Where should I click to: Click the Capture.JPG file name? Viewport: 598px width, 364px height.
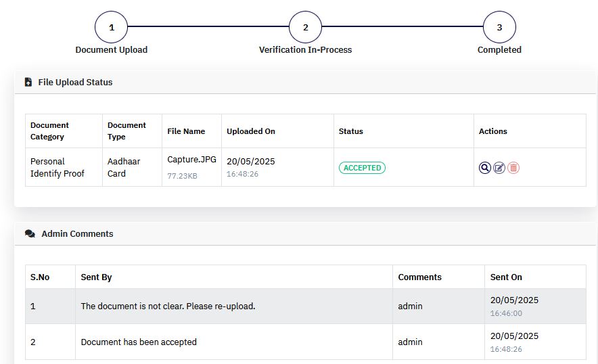[191, 160]
